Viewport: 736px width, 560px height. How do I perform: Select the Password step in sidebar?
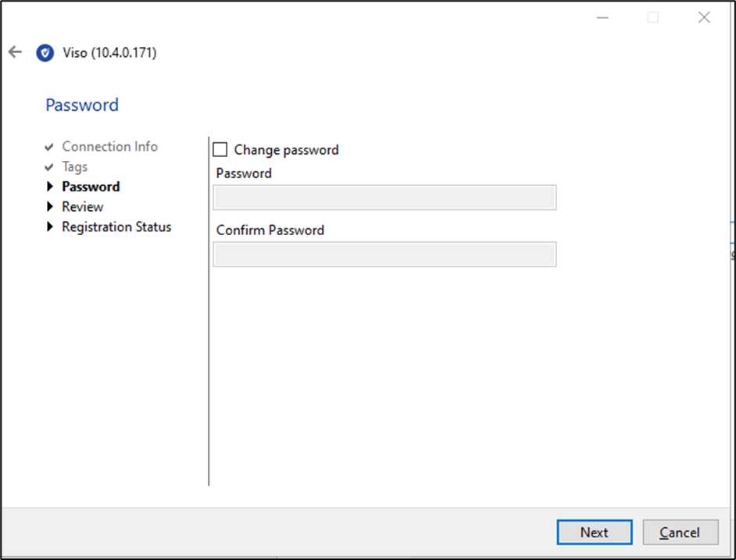[x=91, y=186]
